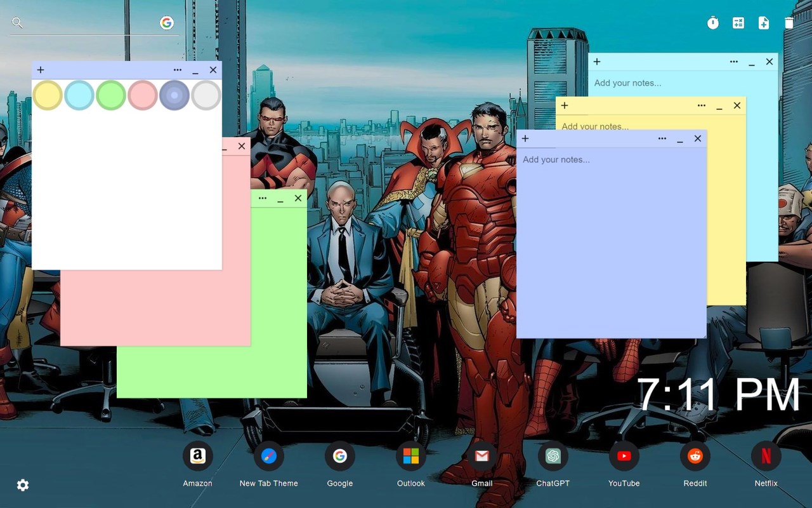Open the three-dot menu on the yellow note
Viewport: 812px width, 508px height.
(x=702, y=105)
